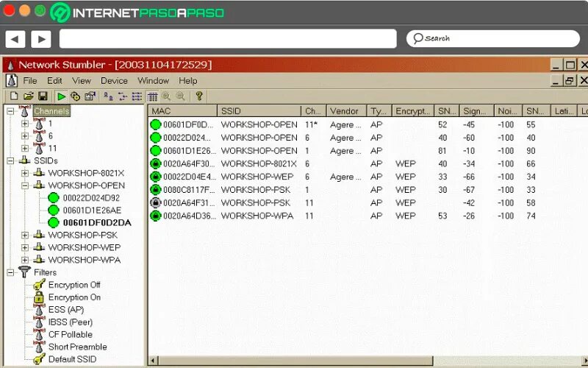Image resolution: width=588 pixels, height=368 pixels.
Task: Click the auto reconfigure gears icon
Action: tap(76, 96)
